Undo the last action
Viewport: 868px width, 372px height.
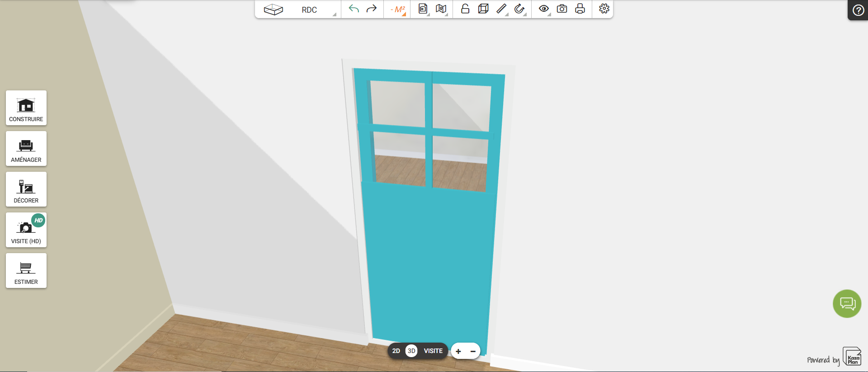tap(354, 9)
